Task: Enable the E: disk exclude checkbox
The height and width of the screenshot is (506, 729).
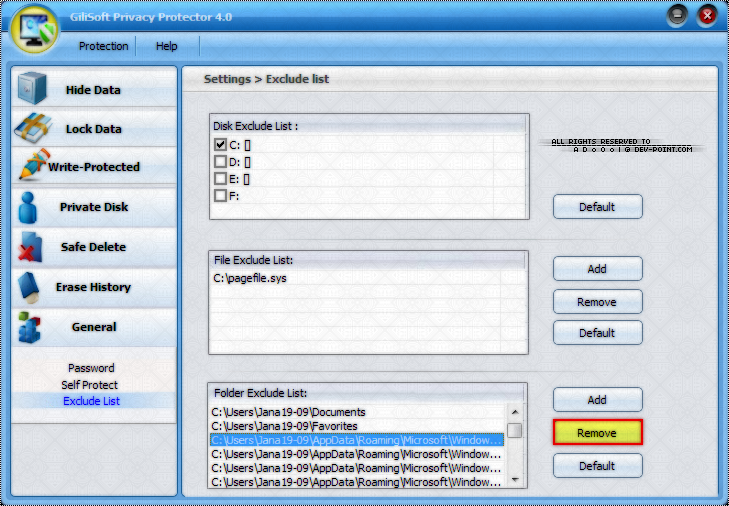Action: coord(220,179)
